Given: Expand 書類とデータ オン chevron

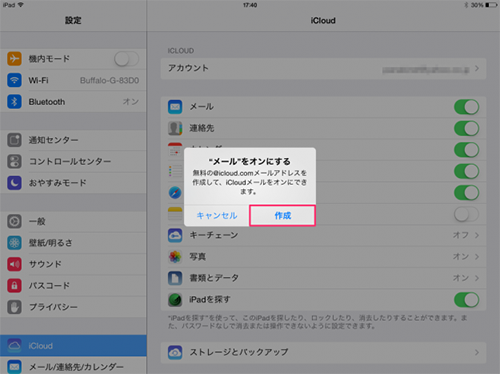Looking at the screenshot, I should (x=477, y=278).
